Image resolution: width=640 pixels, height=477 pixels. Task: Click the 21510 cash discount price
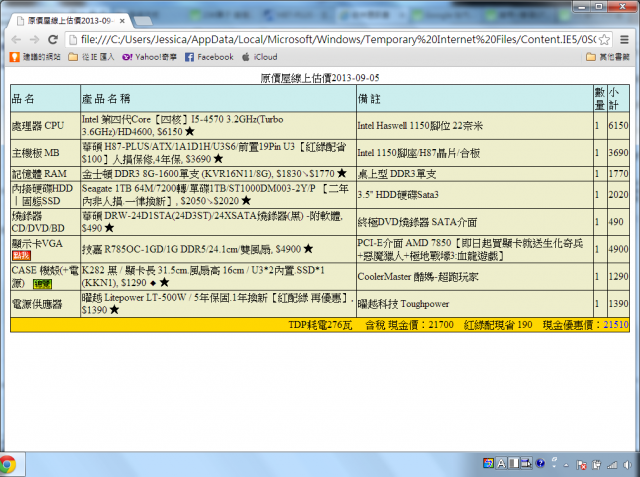[616, 325]
